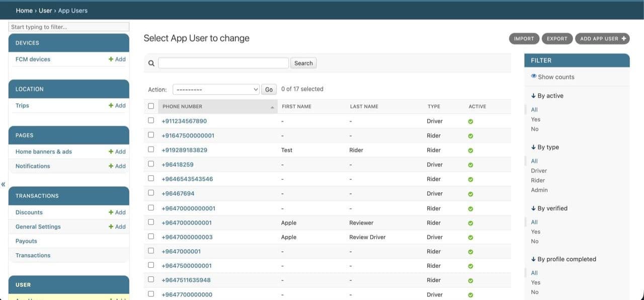This screenshot has height=300, width=644.
Task: Click the eye icon beside Show counts
Action: (534, 77)
